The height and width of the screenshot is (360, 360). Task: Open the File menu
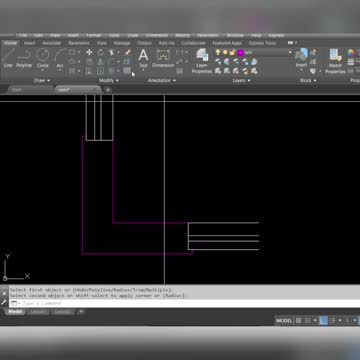23,35
